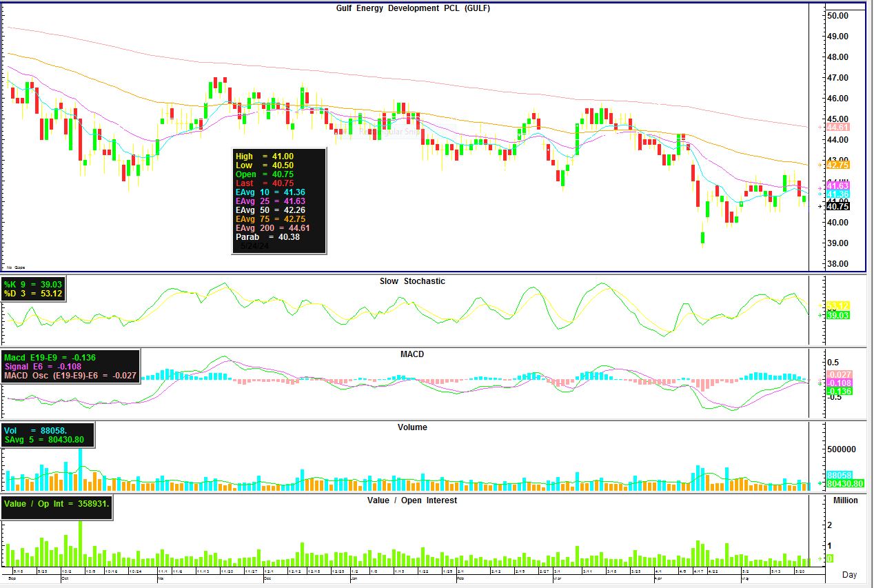The image size is (874, 588).
Task: Click the 0.5 label on the MACD axis
Action: [833, 363]
